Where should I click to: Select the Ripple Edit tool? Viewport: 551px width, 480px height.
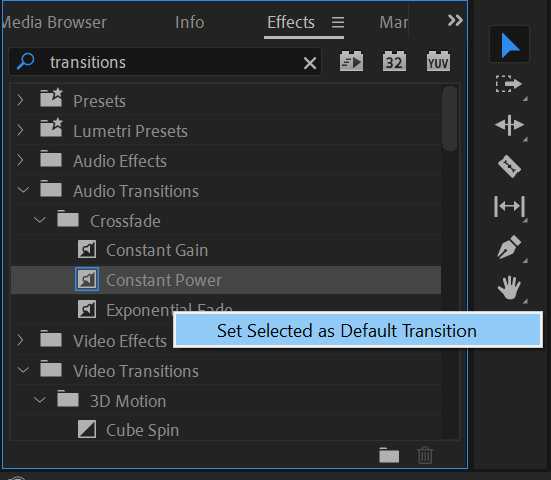tap(509, 125)
